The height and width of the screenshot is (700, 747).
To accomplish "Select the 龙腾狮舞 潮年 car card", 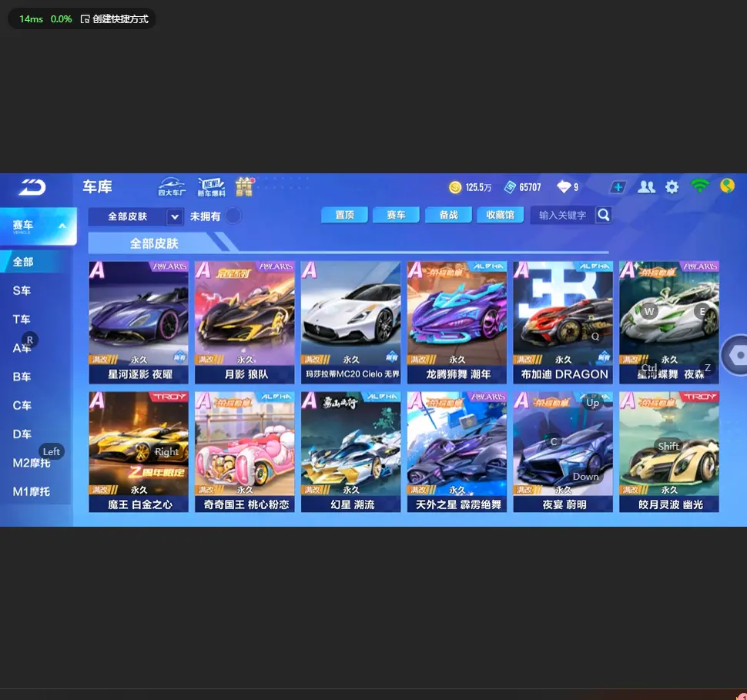I will pos(457,322).
